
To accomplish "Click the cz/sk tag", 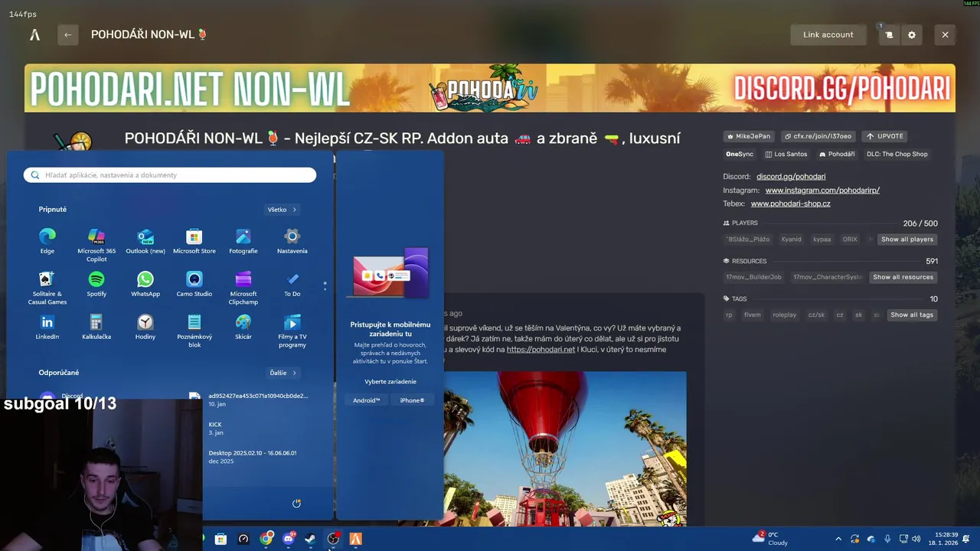I will click(x=816, y=315).
